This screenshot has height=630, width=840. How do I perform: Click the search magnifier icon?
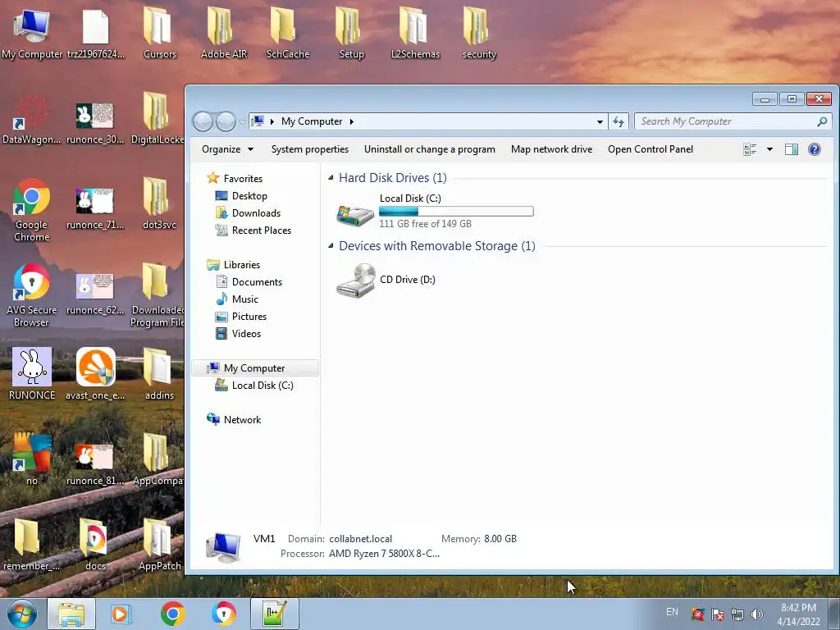click(x=822, y=121)
